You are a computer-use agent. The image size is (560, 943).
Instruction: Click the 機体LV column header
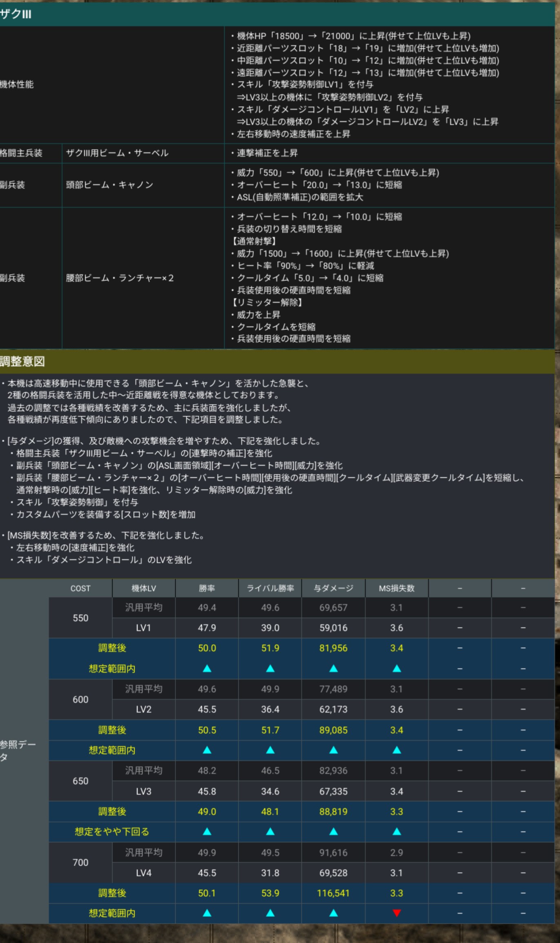144,588
